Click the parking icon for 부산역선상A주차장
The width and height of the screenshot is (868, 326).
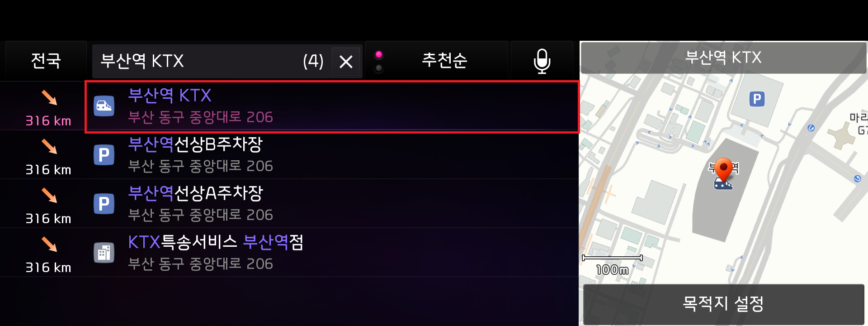(x=104, y=204)
